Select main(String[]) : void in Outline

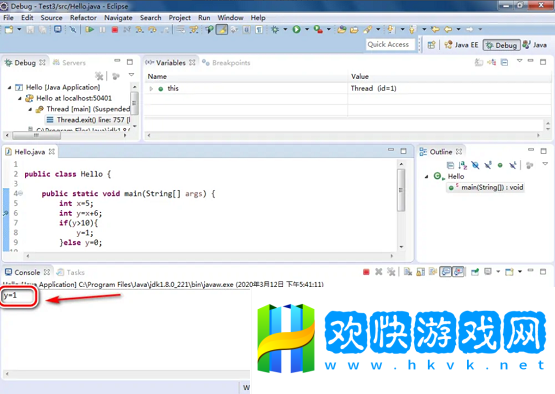pos(486,187)
